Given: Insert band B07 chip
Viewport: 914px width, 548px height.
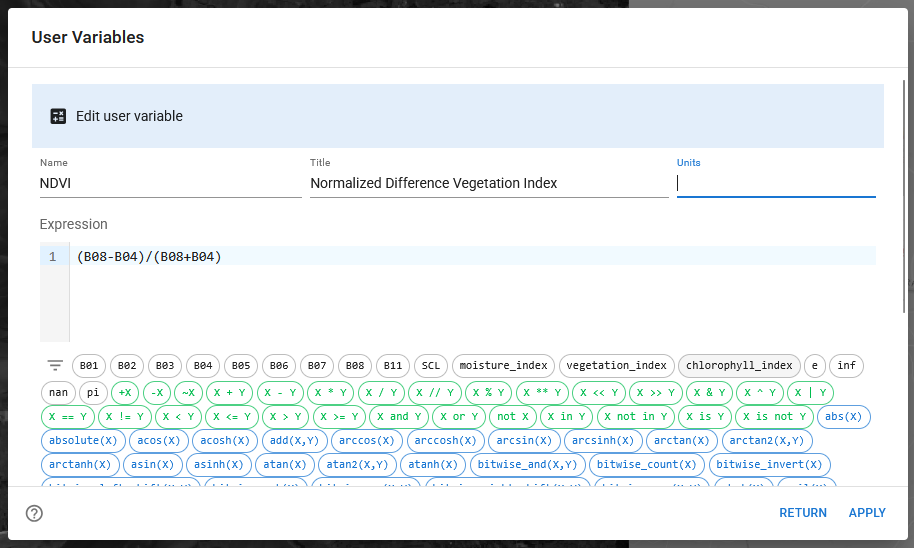Looking at the screenshot, I should [317, 366].
